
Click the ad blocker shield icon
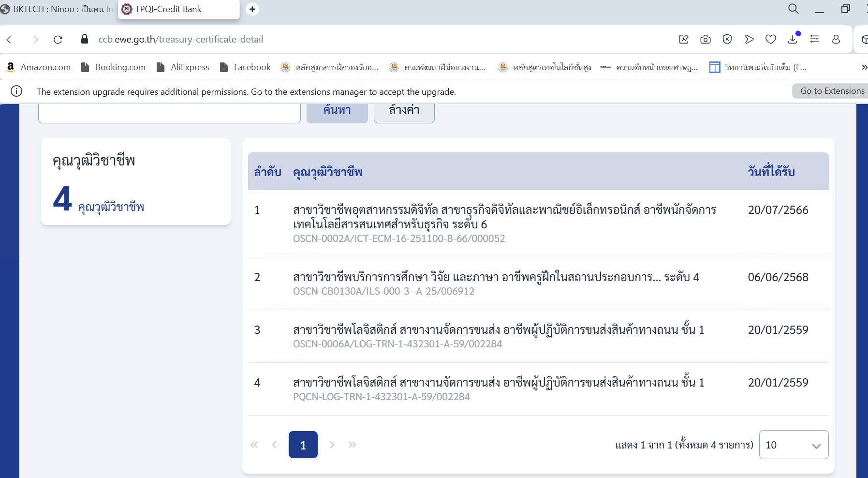pyautogui.click(x=727, y=40)
